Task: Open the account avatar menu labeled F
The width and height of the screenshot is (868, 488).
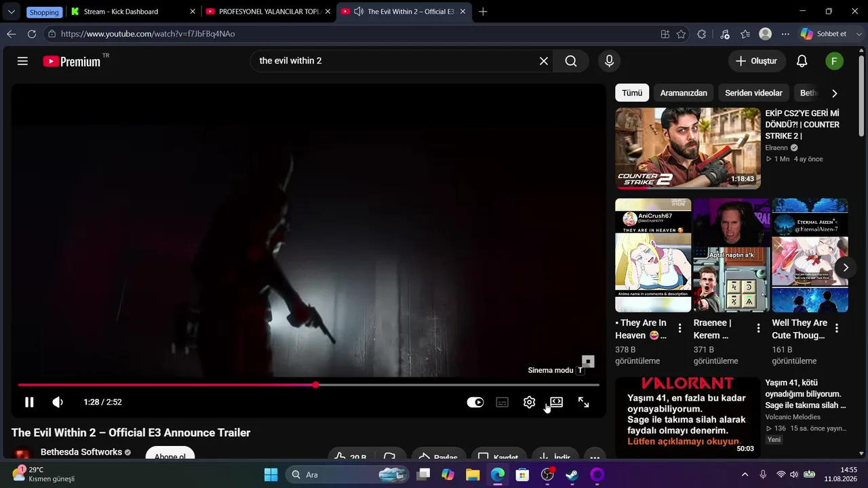Action: tap(834, 61)
